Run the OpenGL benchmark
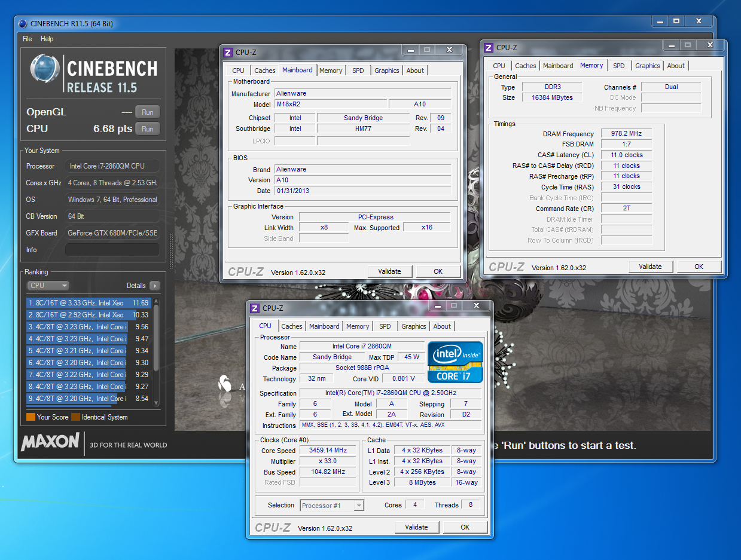The height and width of the screenshot is (560, 741). [x=148, y=112]
